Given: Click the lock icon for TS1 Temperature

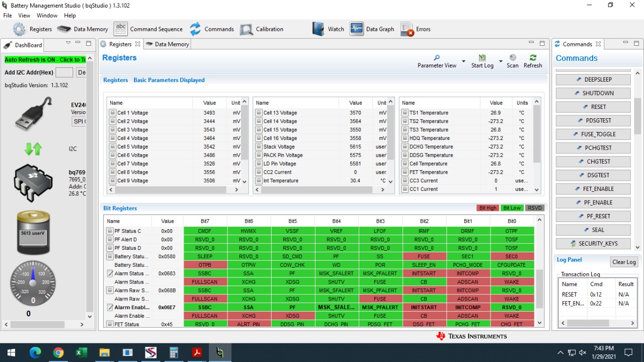Looking at the screenshot, I should tap(405, 113).
